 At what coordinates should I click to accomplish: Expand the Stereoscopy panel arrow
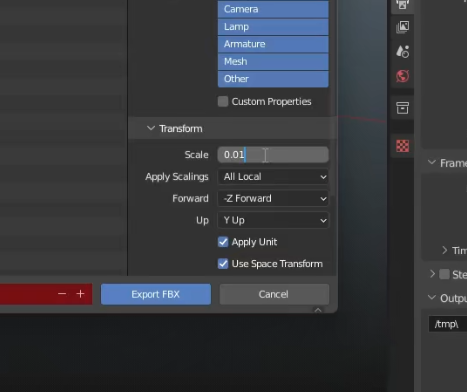coord(432,274)
